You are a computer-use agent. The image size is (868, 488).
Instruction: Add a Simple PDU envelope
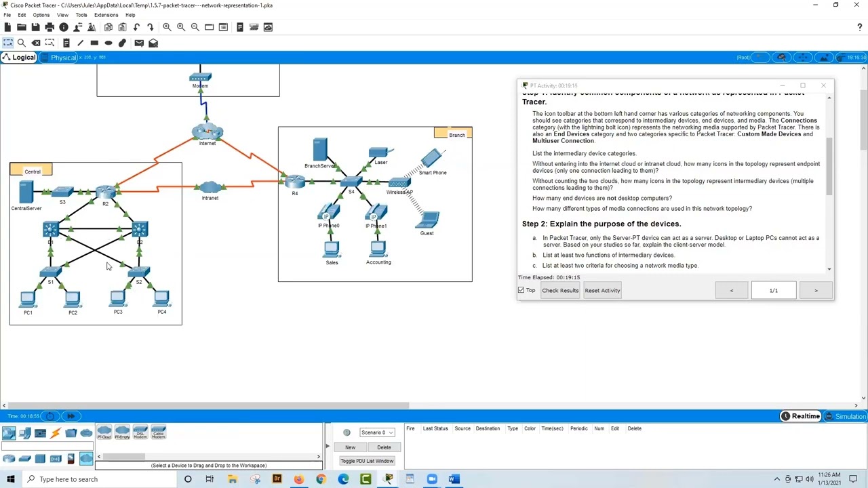click(139, 43)
